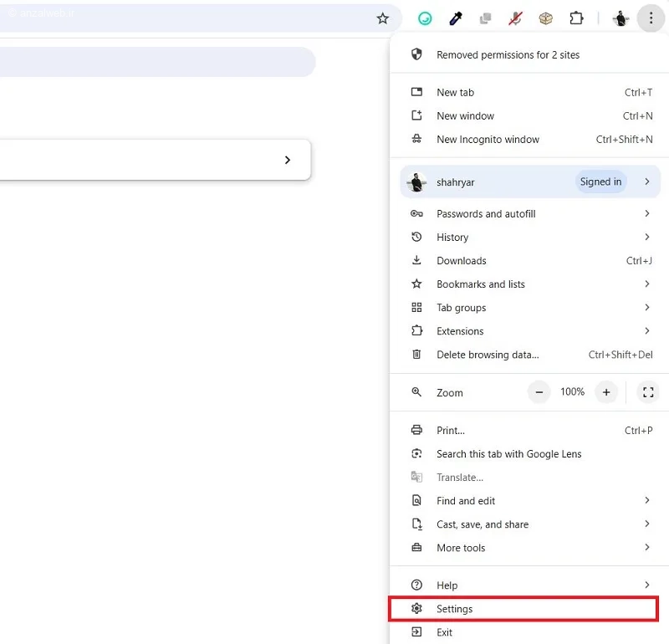Bookmark this page with the star icon
Screen dimensions: 669x644
[383, 18]
